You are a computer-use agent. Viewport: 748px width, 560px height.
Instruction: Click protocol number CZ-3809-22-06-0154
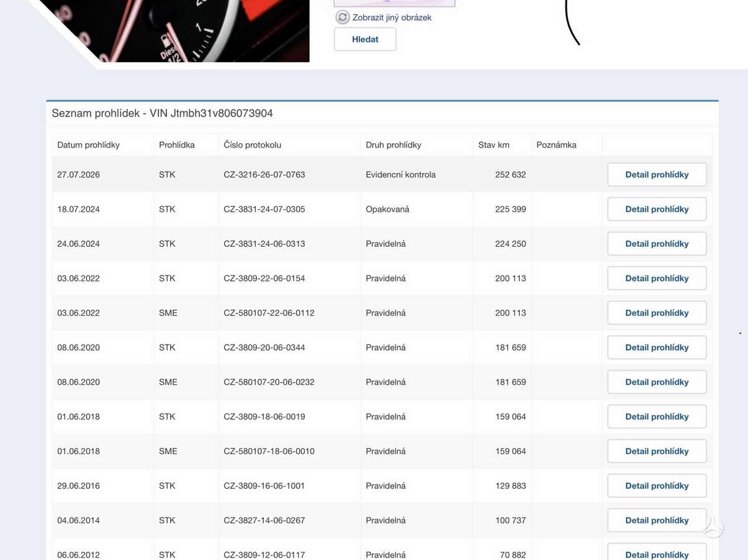coord(264,278)
